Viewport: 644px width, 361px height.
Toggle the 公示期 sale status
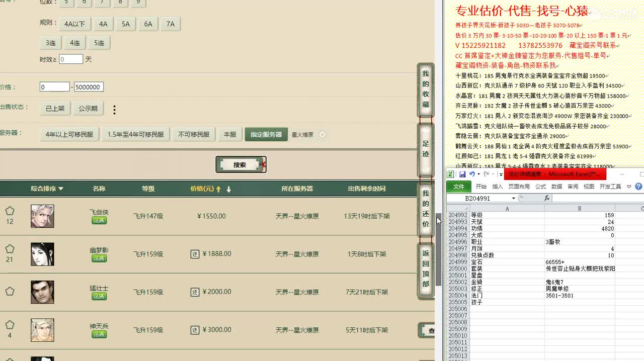88,108
